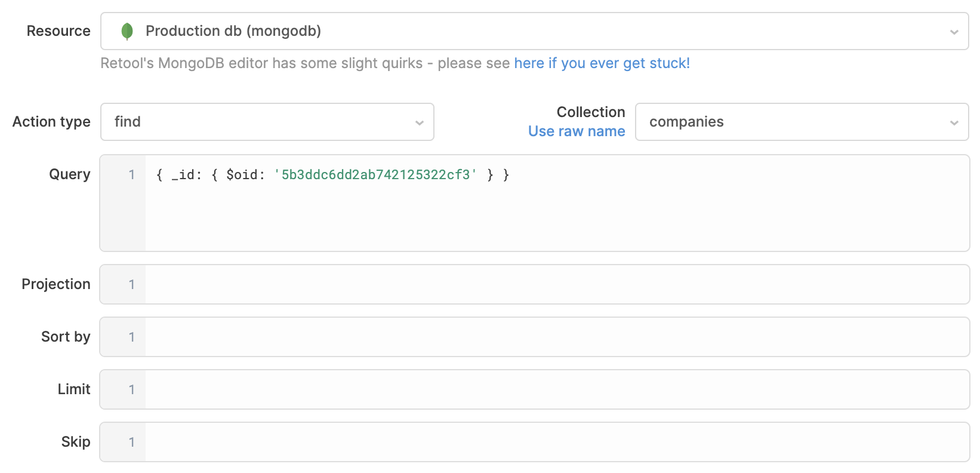The height and width of the screenshot is (473, 980).
Task: Open the Action type dropdown set to find
Action: (x=267, y=122)
